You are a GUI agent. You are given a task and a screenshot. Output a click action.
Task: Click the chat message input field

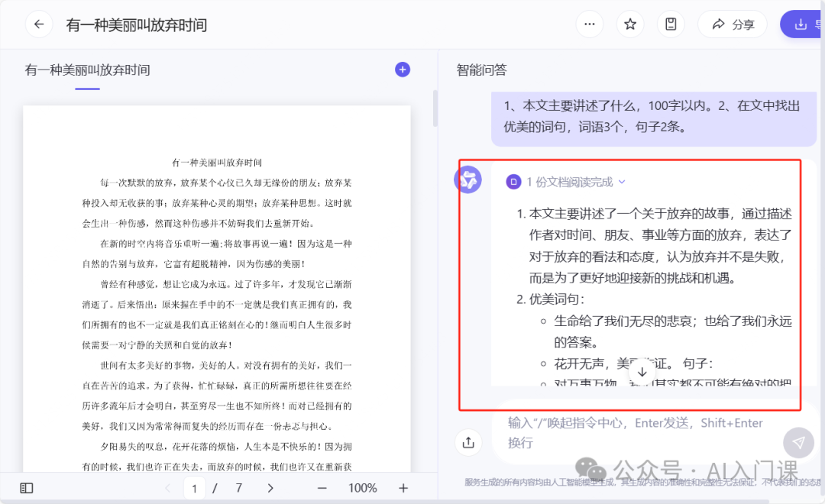click(634, 432)
